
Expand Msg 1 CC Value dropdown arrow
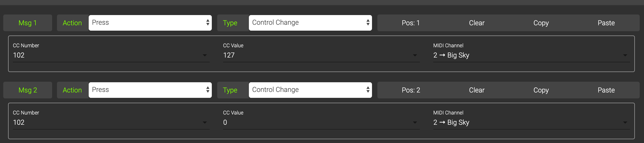coord(415,55)
